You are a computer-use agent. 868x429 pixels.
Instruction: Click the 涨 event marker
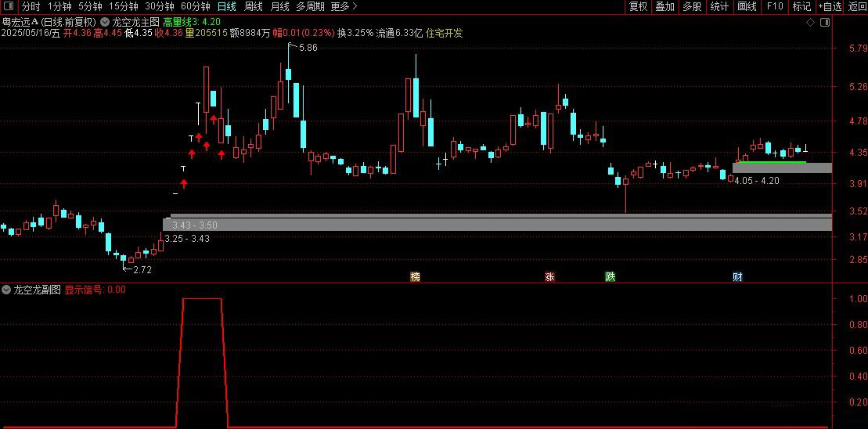[549, 277]
